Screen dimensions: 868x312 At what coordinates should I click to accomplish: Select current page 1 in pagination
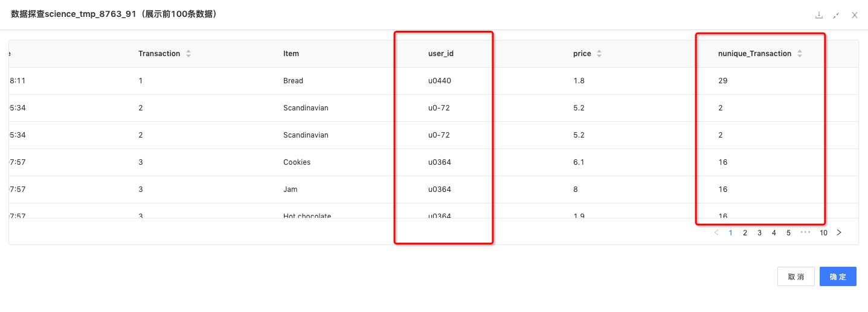tap(731, 232)
